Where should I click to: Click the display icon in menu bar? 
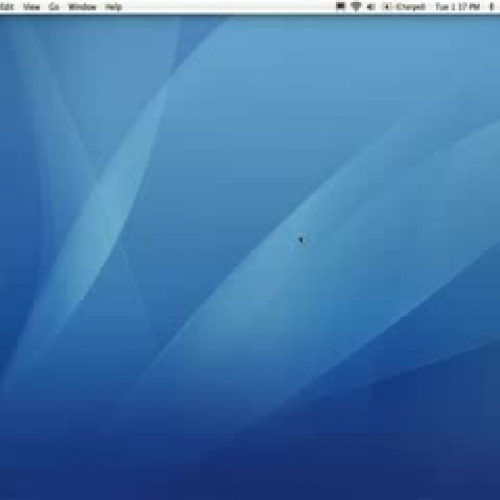pyautogui.click(x=340, y=6)
